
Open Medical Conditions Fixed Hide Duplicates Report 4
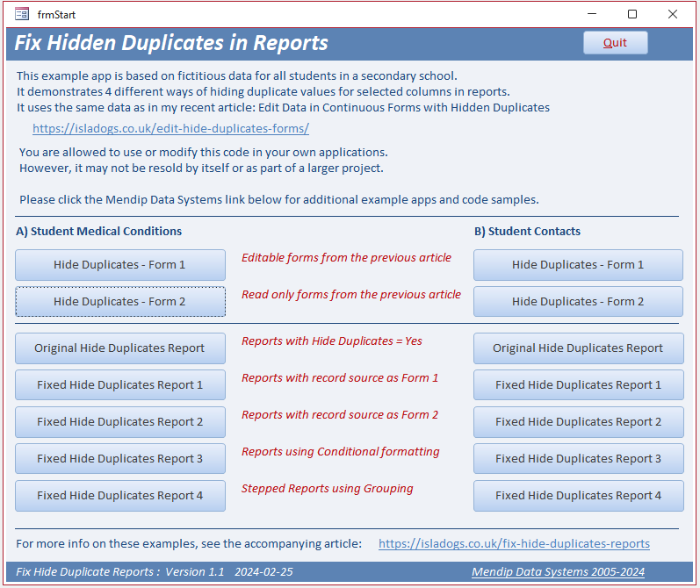(120, 496)
